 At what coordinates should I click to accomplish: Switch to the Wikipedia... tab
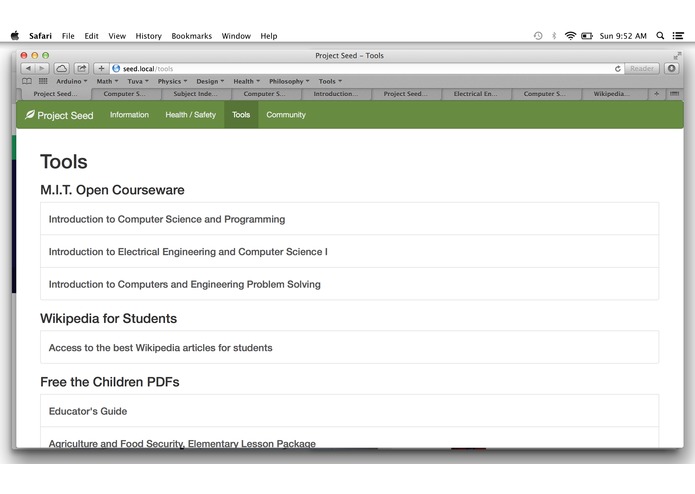coord(612,93)
